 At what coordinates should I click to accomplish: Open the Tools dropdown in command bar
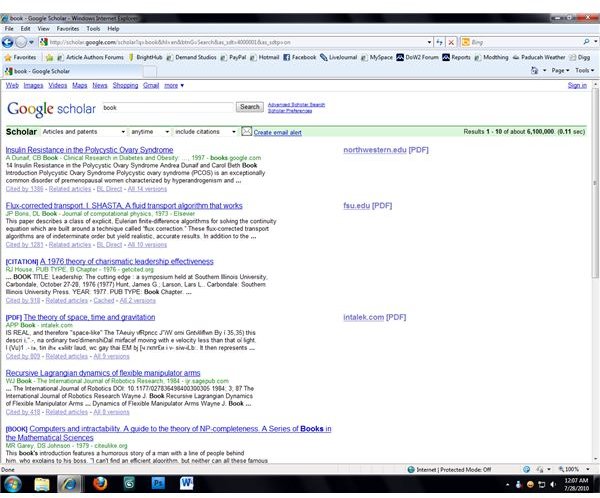[584, 71]
